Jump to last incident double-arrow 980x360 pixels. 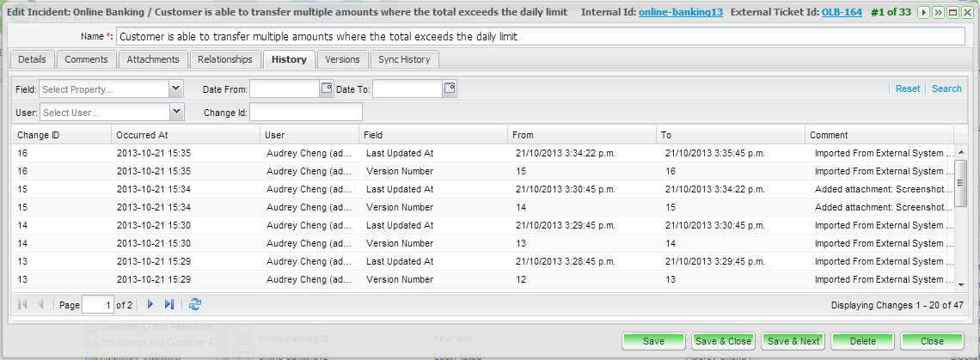939,13
